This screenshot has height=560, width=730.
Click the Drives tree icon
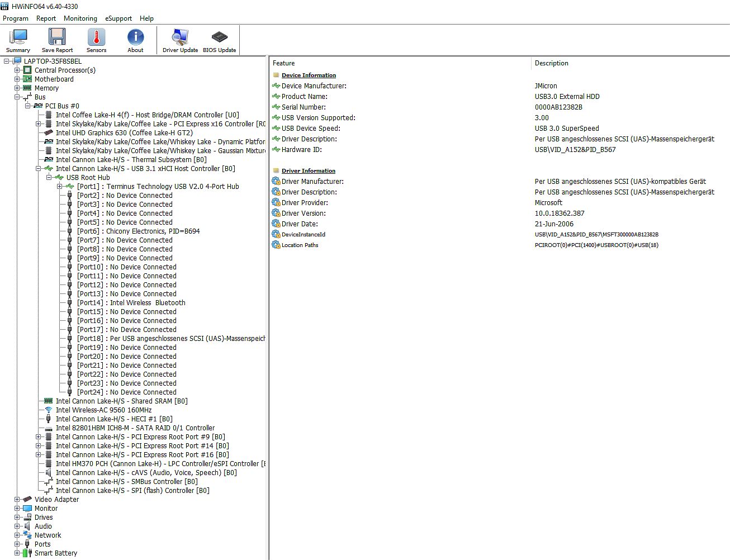pos(27,518)
